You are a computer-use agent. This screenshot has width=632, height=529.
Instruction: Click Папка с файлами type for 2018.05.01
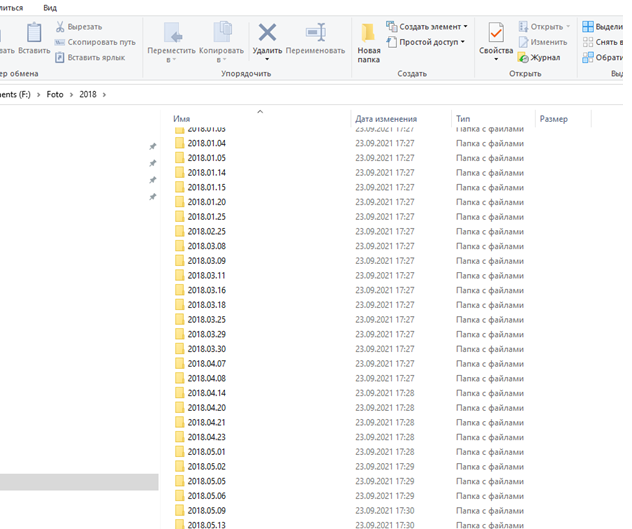click(x=490, y=452)
